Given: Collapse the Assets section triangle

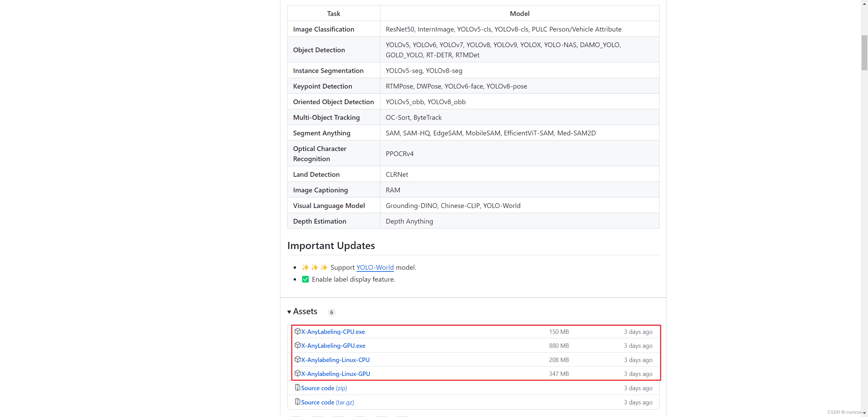Looking at the screenshot, I should click(289, 312).
